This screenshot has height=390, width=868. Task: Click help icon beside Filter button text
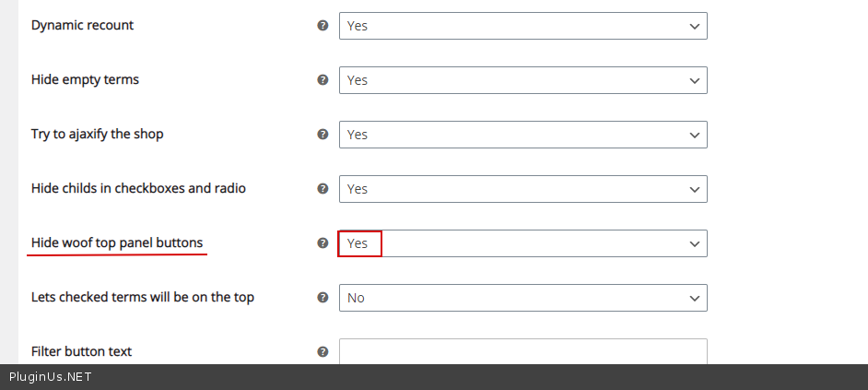point(323,351)
